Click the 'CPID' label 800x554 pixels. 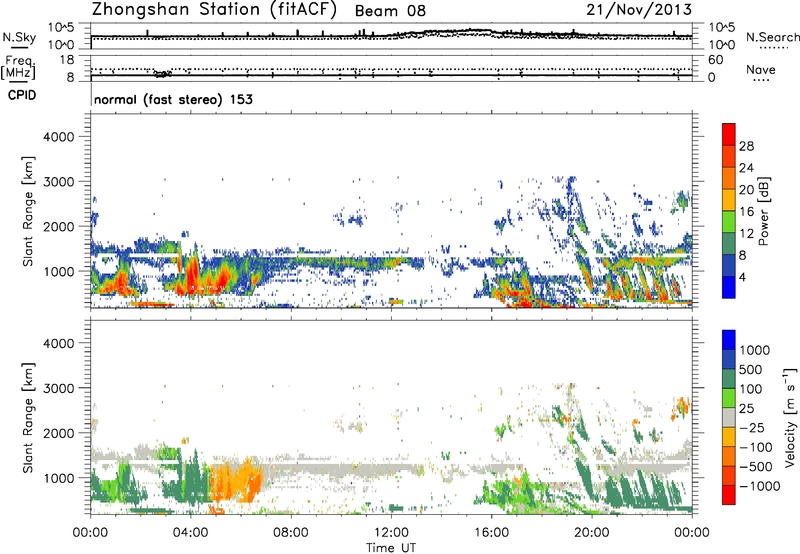pos(22,95)
